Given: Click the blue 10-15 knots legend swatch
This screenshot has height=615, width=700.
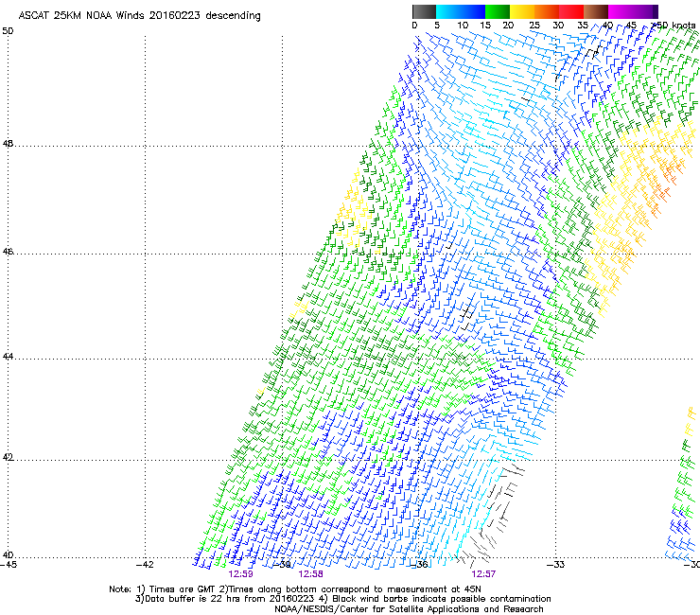Looking at the screenshot, I should tap(473, 11).
